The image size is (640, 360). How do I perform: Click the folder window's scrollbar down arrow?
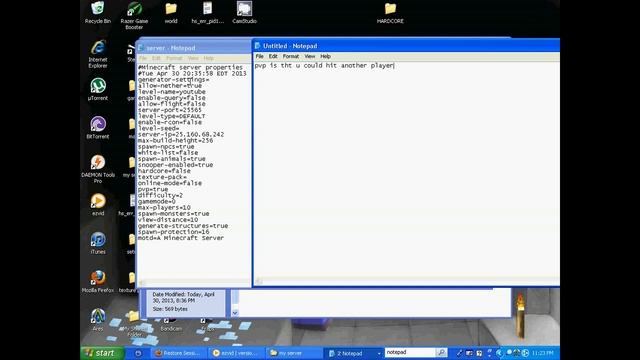click(x=235, y=313)
